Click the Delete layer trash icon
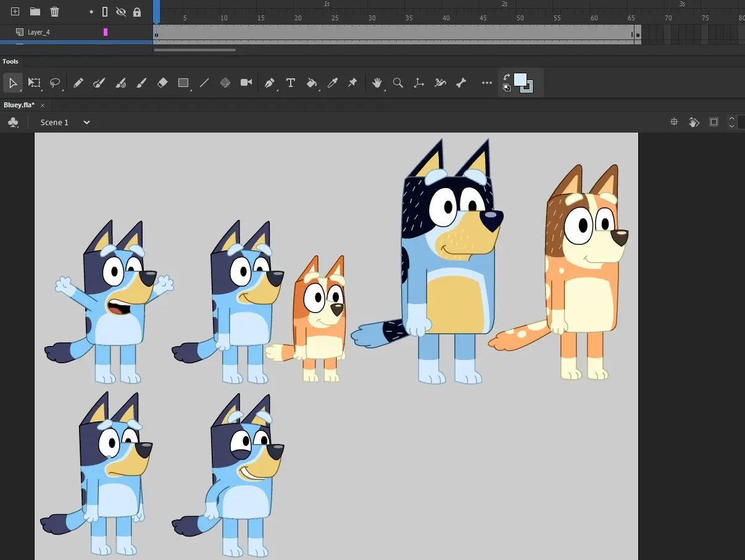This screenshot has height=560, width=745. tap(55, 12)
